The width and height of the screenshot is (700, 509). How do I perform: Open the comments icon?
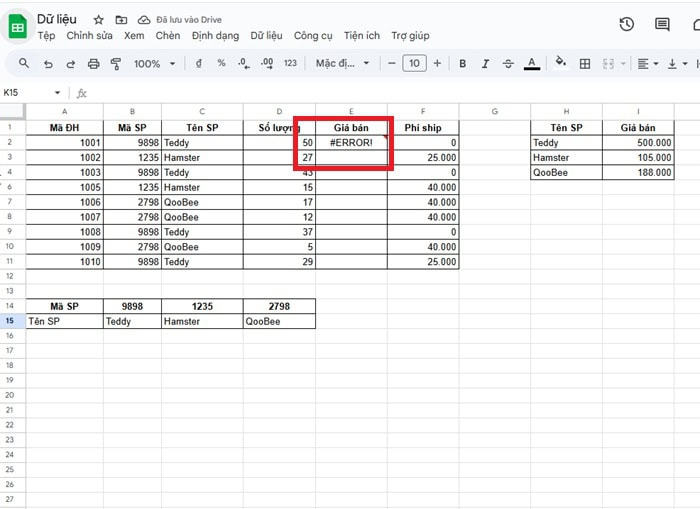[662, 24]
